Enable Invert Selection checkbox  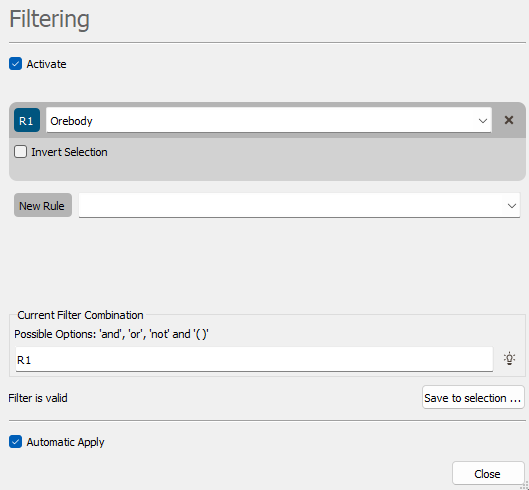pyautogui.click(x=21, y=152)
